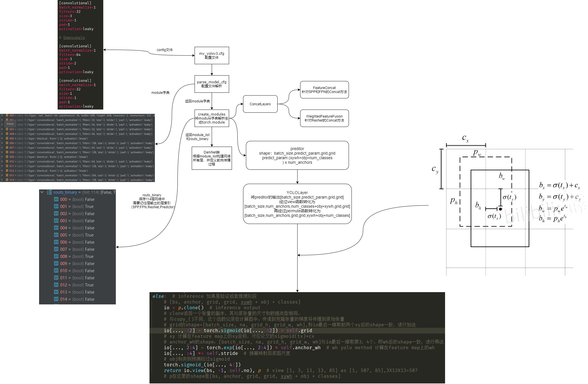Click the '返回module字典' label
This screenshot has height=384, width=588.
[x=197, y=101]
